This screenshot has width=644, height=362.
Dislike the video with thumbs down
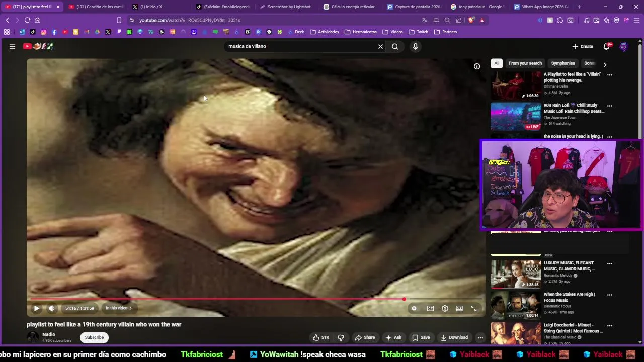[341, 337]
